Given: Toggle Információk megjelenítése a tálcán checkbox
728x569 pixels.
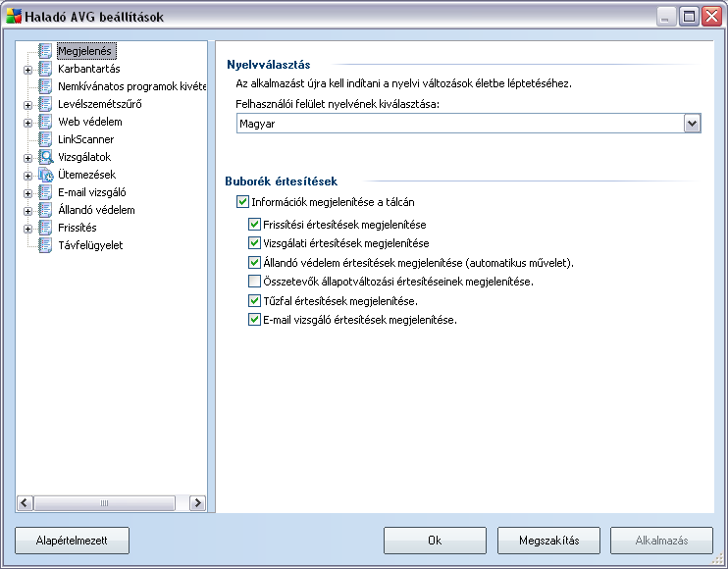Looking at the screenshot, I should pyautogui.click(x=242, y=201).
